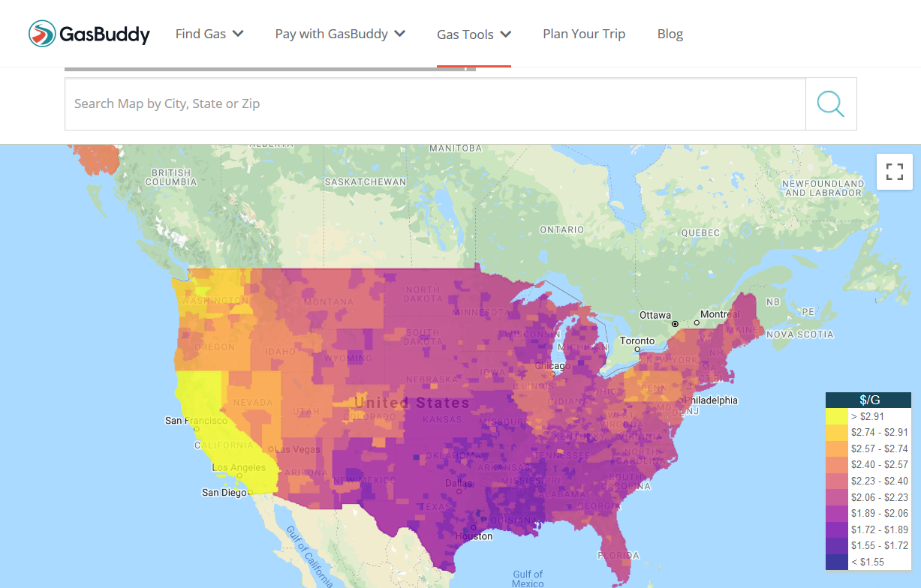Click the Manitoba province label
The image size is (921, 588).
[x=456, y=148]
